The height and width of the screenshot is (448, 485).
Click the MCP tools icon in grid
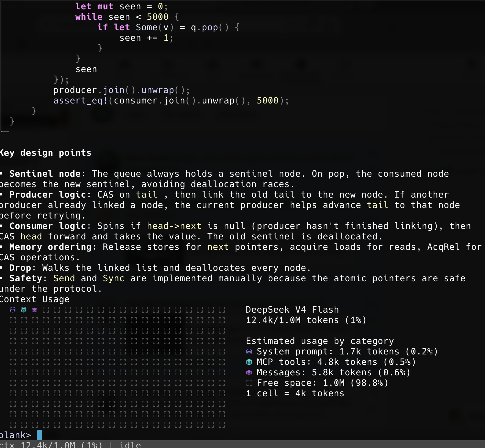pyautogui.click(x=24, y=310)
